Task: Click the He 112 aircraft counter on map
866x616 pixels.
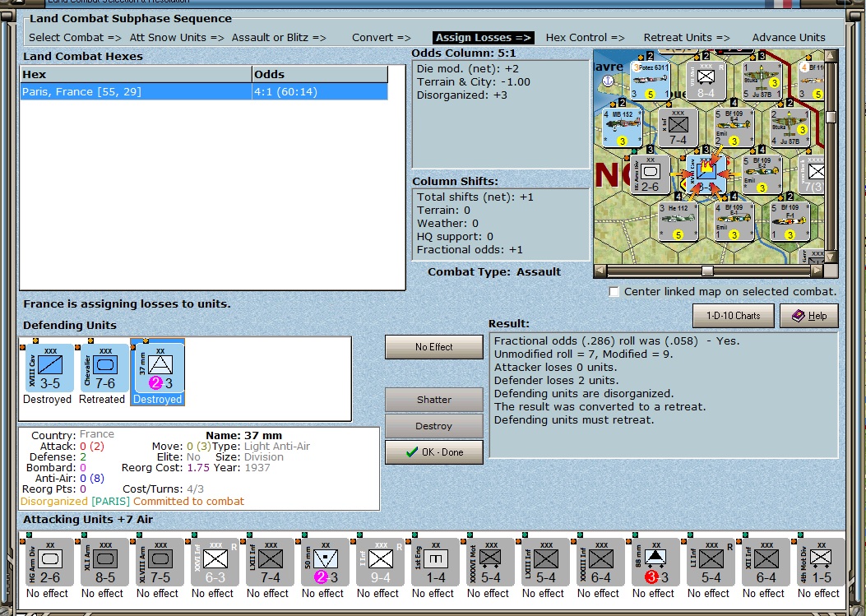Action: pos(678,221)
